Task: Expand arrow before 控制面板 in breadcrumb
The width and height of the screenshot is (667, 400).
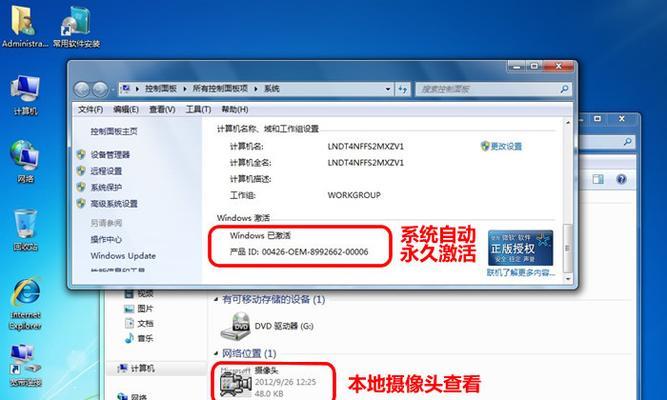Action: pos(137,89)
